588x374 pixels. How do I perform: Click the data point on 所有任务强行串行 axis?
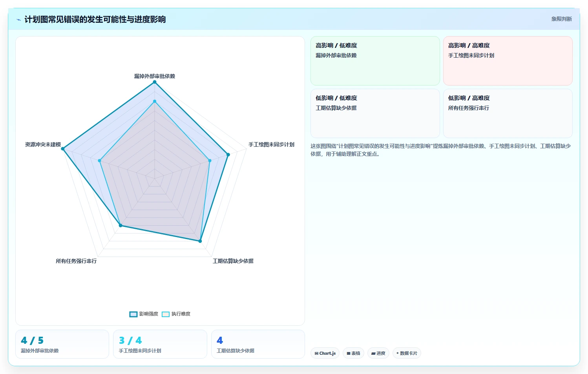pos(121,226)
